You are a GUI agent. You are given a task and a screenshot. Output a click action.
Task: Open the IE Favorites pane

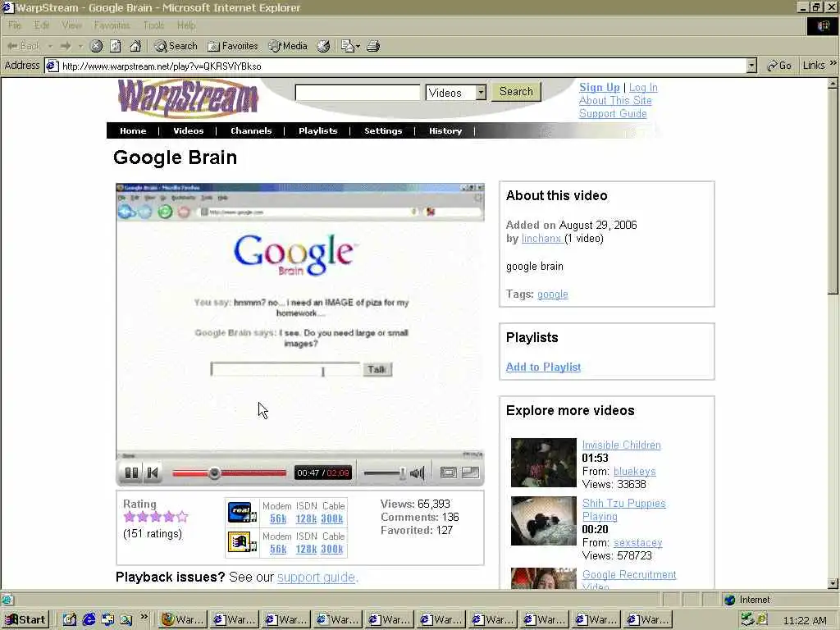(x=232, y=46)
